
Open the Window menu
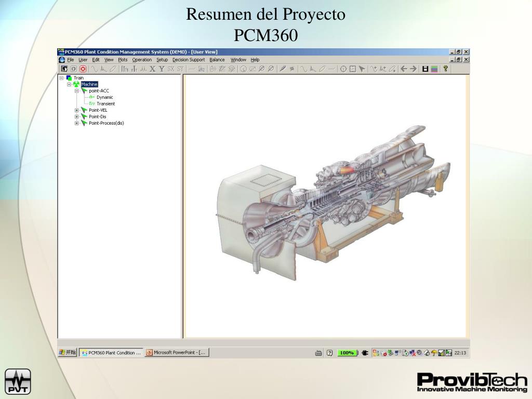(238, 60)
